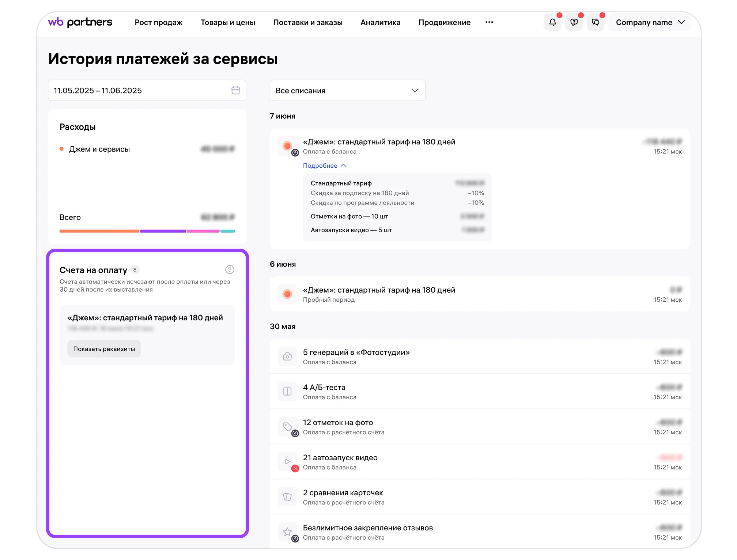The width and height of the screenshot is (737, 560).
Task: Click the tag icon for отметок на фото
Action: (x=287, y=427)
